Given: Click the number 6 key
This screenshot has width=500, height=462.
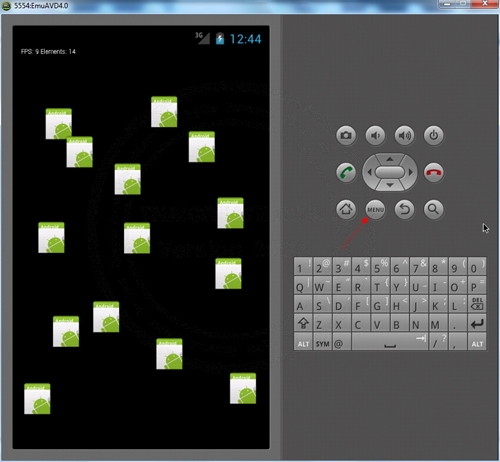Looking at the screenshot, I should click(x=400, y=266).
